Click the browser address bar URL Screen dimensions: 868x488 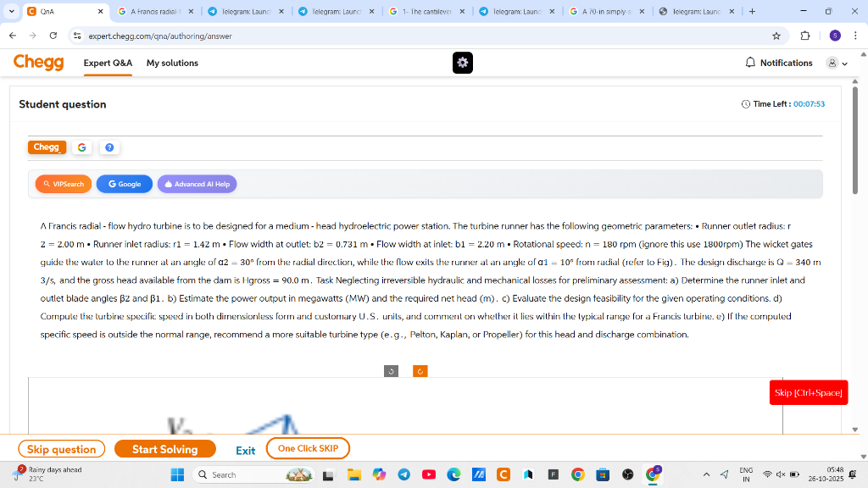(160, 36)
